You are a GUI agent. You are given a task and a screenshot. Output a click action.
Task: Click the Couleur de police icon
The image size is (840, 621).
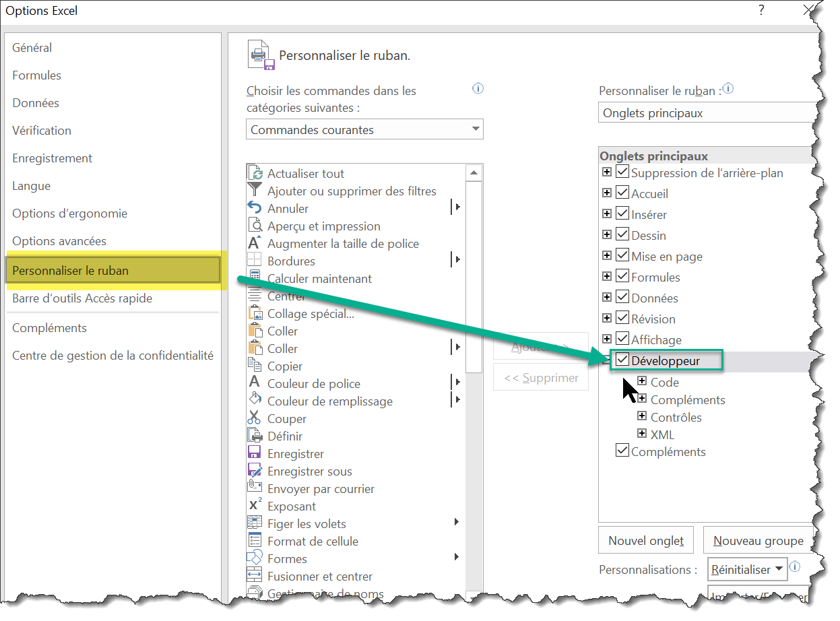(x=255, y=383)
